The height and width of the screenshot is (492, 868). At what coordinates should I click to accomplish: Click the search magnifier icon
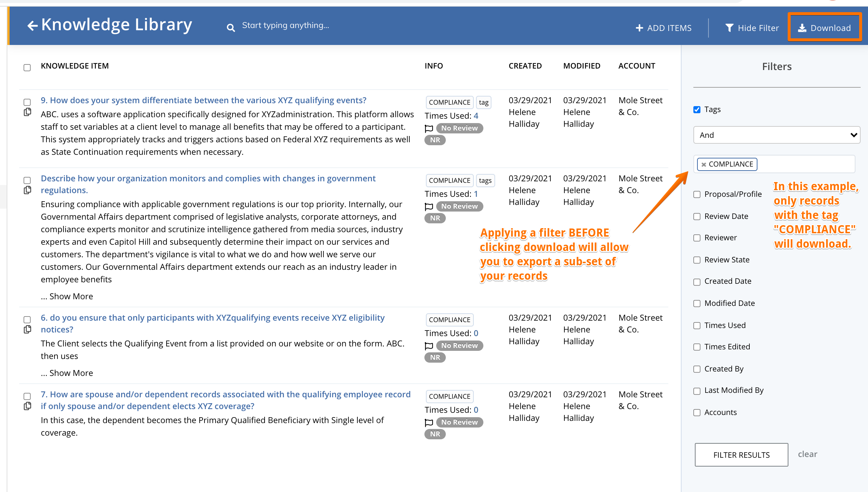231,28
